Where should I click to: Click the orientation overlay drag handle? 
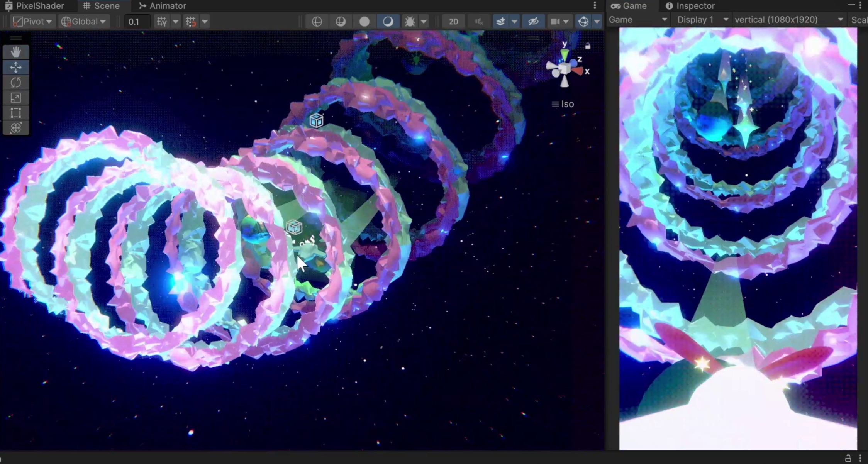click(534, 38)
